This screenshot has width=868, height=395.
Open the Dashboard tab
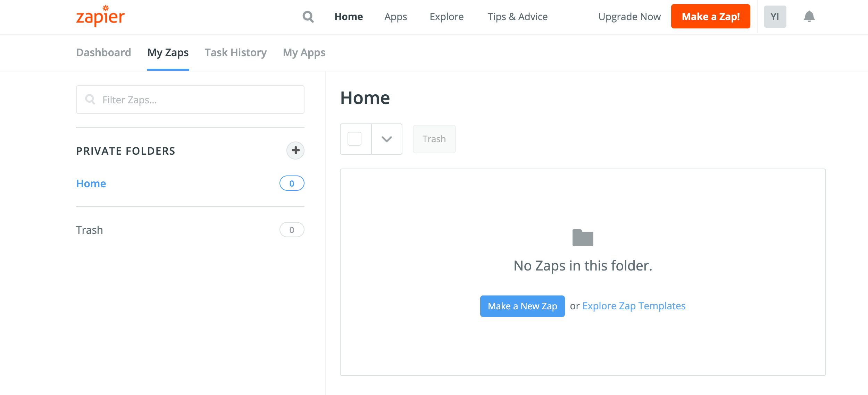coord(103,53)
